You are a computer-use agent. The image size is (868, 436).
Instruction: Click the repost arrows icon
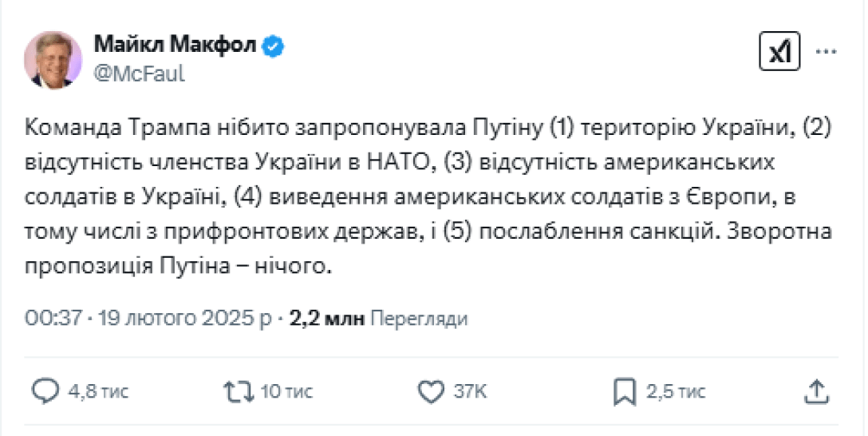[237, 390]
